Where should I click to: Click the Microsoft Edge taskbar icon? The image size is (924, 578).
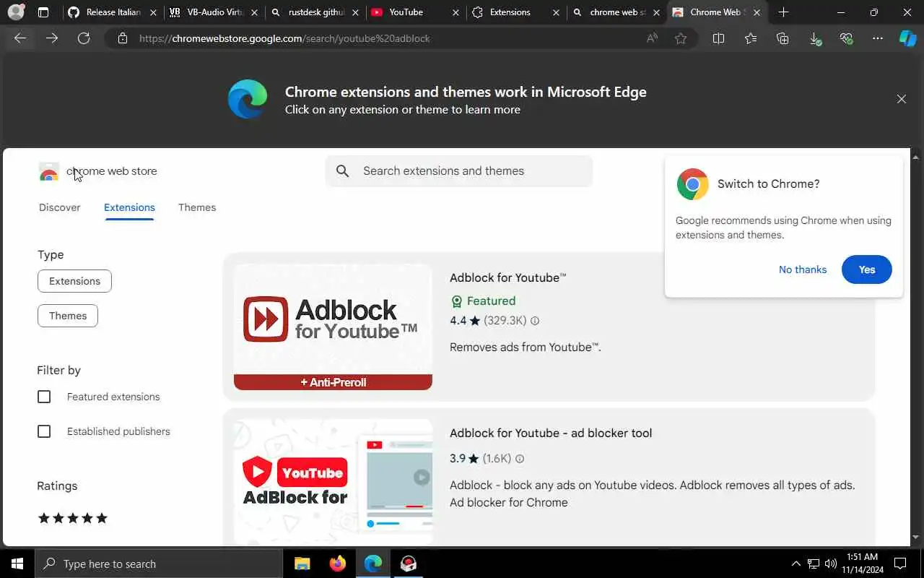click(x=372, y=564)
